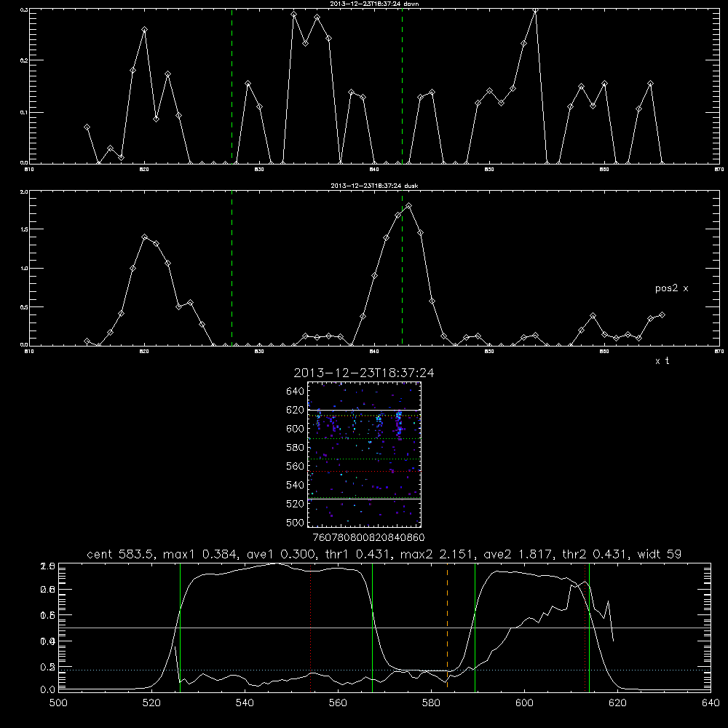Click the spectrogram x-axis labels '760780800820840860'

pyautogui.click(x=368, y=538)
